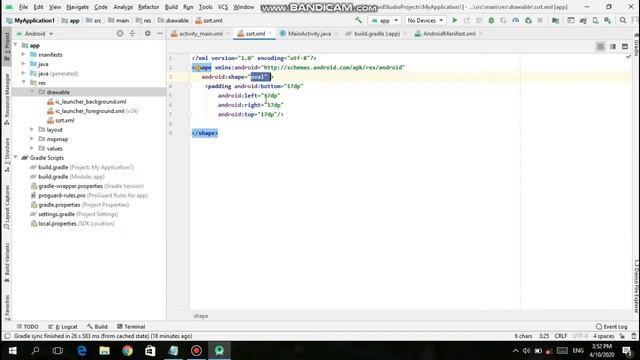The width and height of the screenshot is (640, 360).
Task: Toggle the Favorites tool window
Action: coord(7,307)
